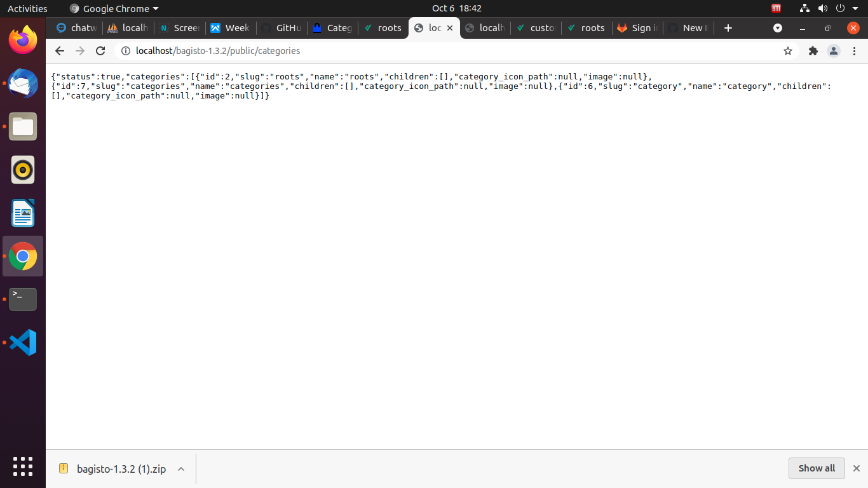Switch to the Sign in GitLab tab
The width and height of the screenshot is (868, 488).
tap(637, 28)
